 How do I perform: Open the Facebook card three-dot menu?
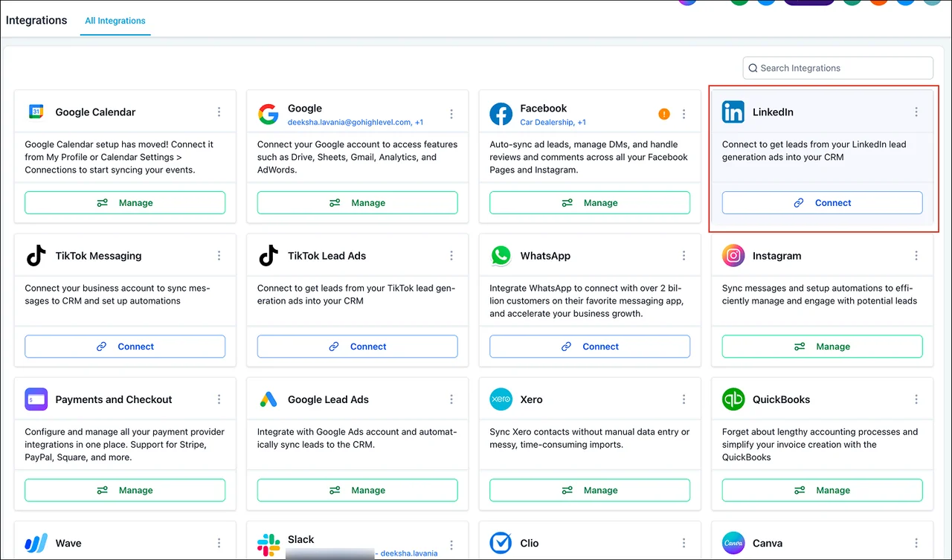click(x=684, y=114)
